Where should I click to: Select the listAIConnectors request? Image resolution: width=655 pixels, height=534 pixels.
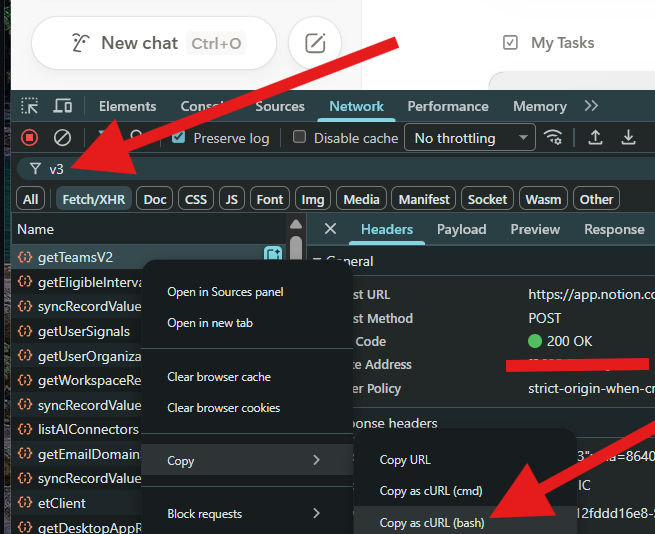(x=77, y=429)
